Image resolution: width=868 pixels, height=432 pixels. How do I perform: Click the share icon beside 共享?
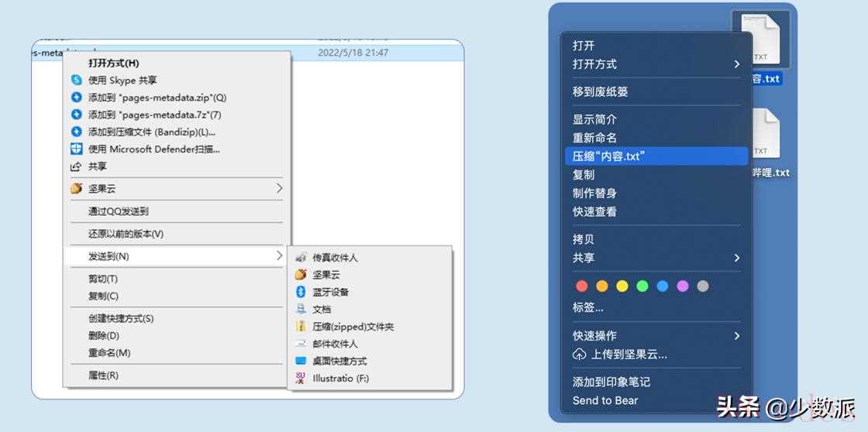point(77,166)
